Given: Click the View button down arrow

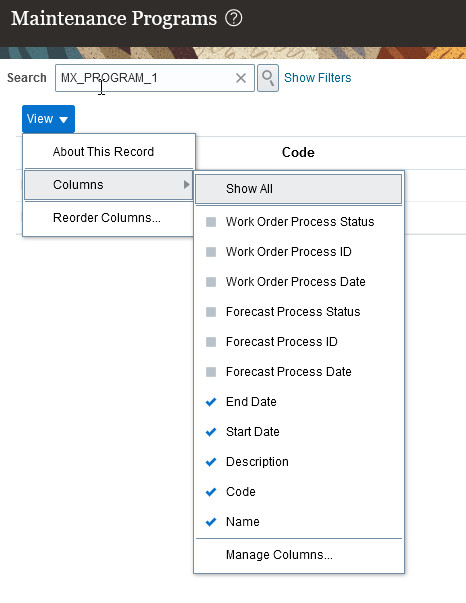Looking at the screenshot, I should [x=63, y=119].
